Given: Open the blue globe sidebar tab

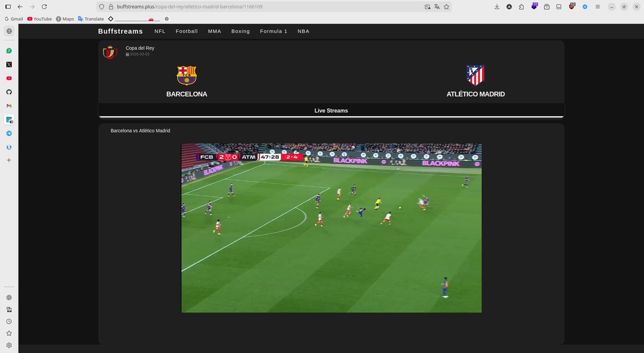Looking at the screenshot, I should (9, 147).
